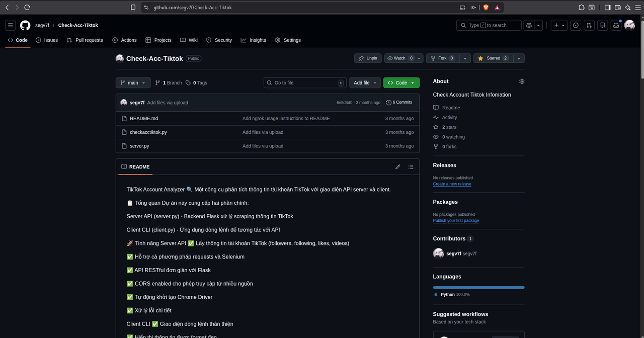
Task: Bookmark this page using bookmark icon
Action: pos(133,8)
